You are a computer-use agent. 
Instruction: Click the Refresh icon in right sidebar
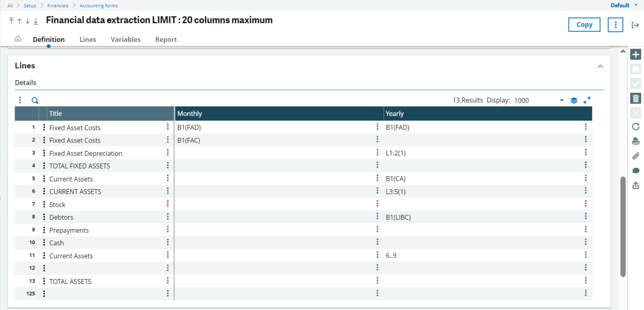tap(636, 127)
